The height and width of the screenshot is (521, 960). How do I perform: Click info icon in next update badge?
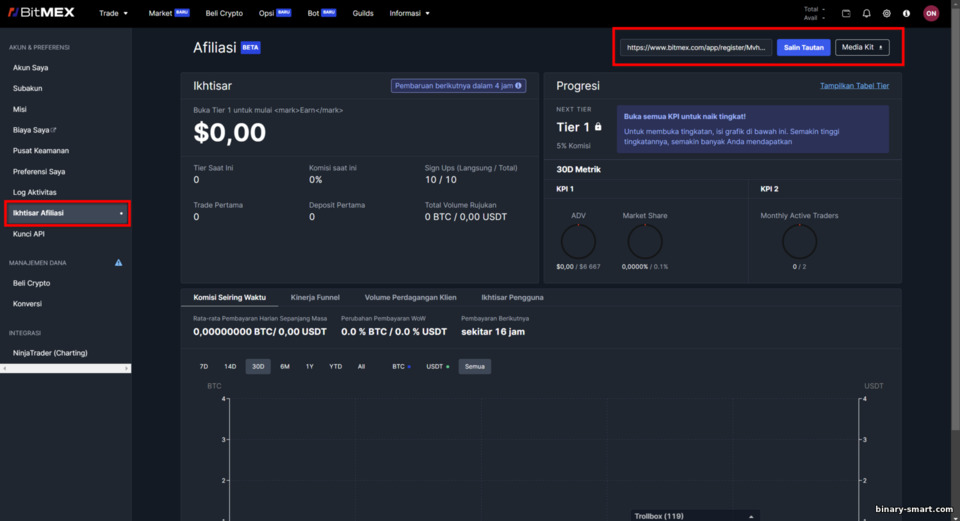(519, 86)
